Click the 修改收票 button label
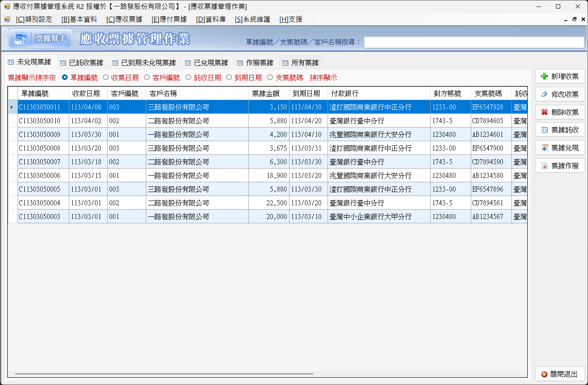The width and height of the screenshot is (588, 385). (565, 94)
